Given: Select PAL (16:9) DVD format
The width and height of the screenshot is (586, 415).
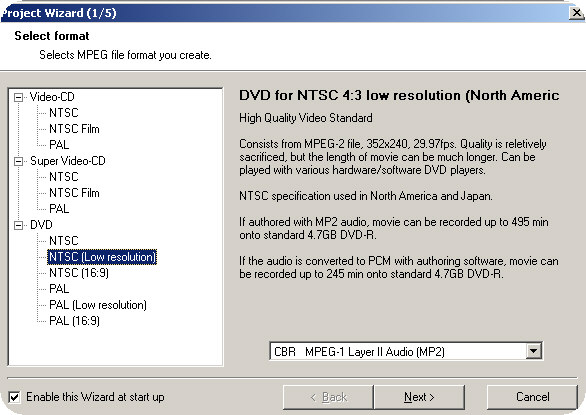Looking at the screenshot, I should click(x=74, y=321).
